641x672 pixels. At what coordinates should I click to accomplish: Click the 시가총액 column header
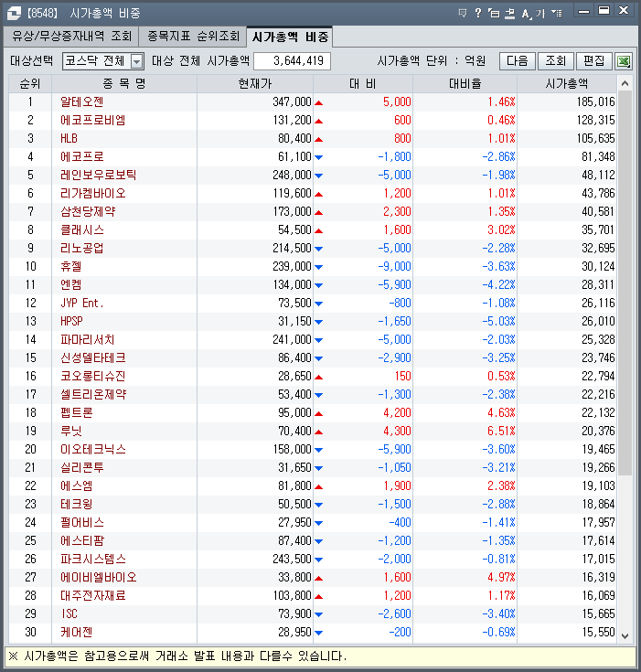(x=567, y=83)
